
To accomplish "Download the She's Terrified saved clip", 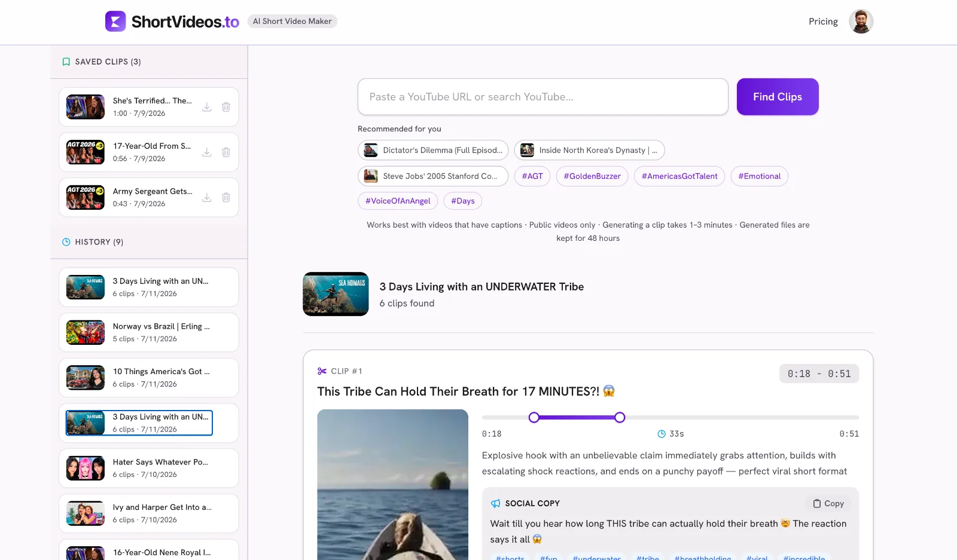I will (x=207, y=107).
